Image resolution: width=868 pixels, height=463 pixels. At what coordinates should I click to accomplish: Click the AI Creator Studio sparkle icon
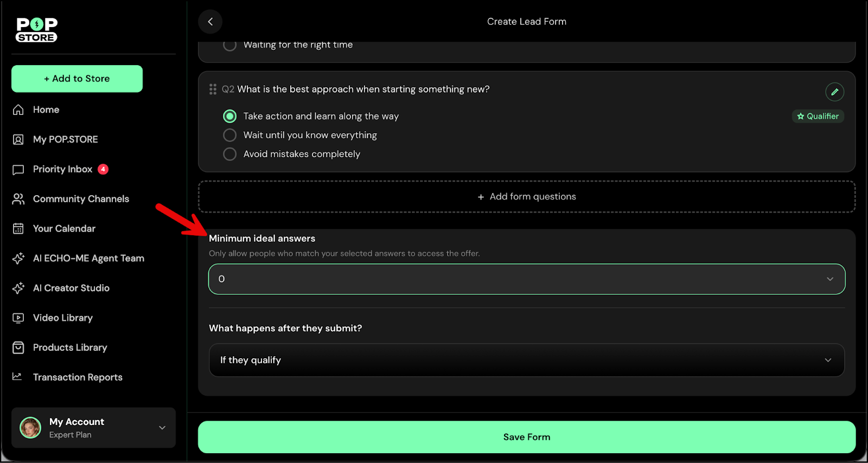(18, 288)
